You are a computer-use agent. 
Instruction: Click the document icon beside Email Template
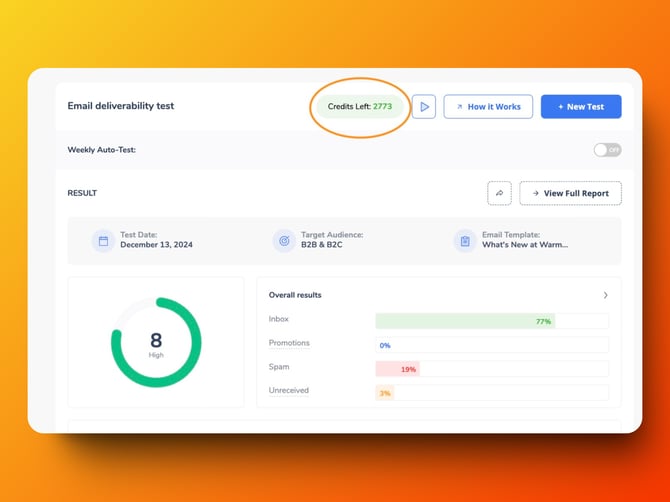coord(464,241)
